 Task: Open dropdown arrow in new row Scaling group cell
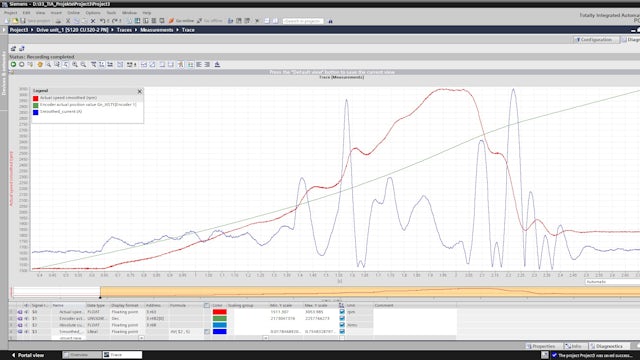[x=265, y=338]
